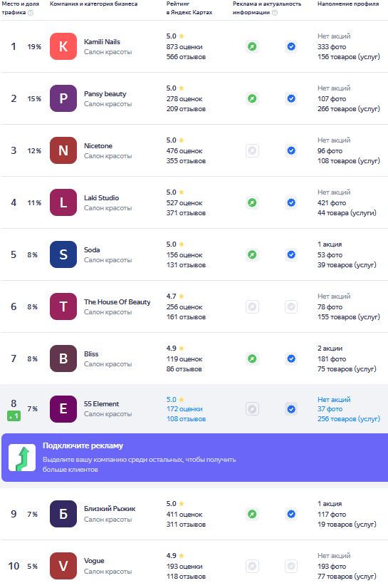
Task: Click the help icon next to traffic share header
Action: (31, 13)
